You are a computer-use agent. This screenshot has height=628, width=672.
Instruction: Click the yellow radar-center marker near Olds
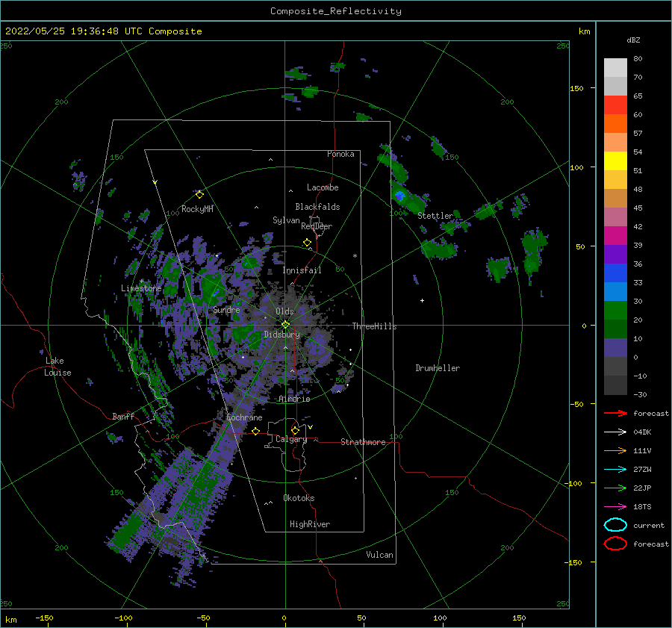pyautogui.click(x=285, y=325)
